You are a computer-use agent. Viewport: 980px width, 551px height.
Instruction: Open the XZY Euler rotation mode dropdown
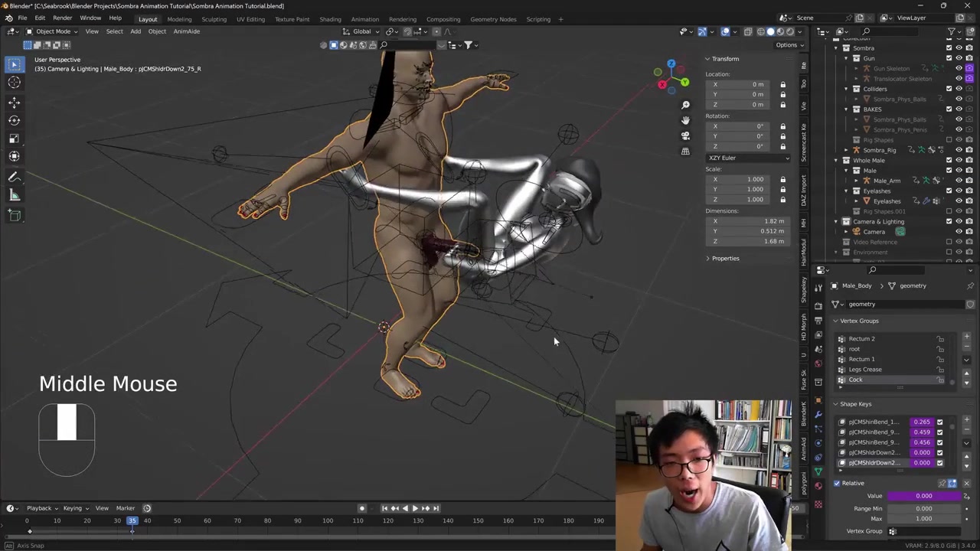pyautogui.click(x=748, y=158)
